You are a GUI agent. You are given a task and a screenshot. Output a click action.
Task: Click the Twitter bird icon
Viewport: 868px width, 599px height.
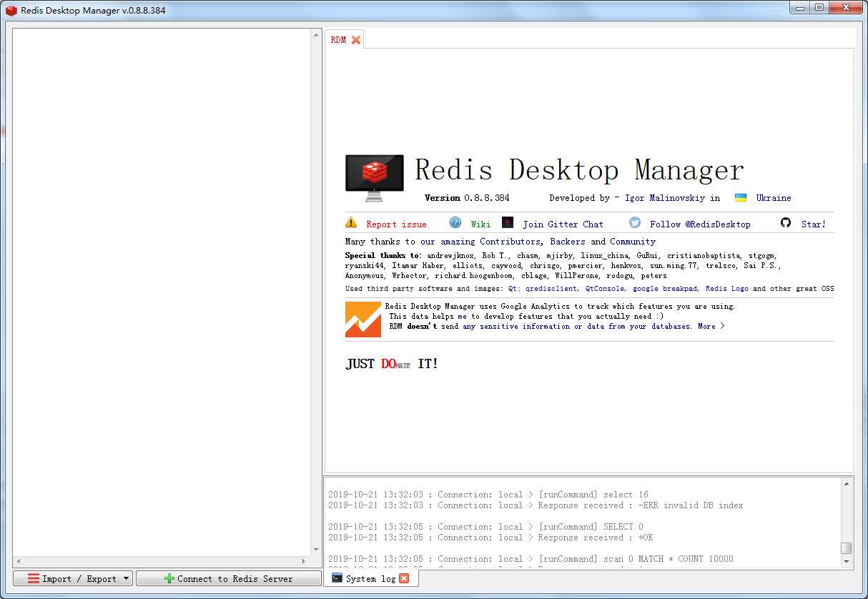[635, 222]
